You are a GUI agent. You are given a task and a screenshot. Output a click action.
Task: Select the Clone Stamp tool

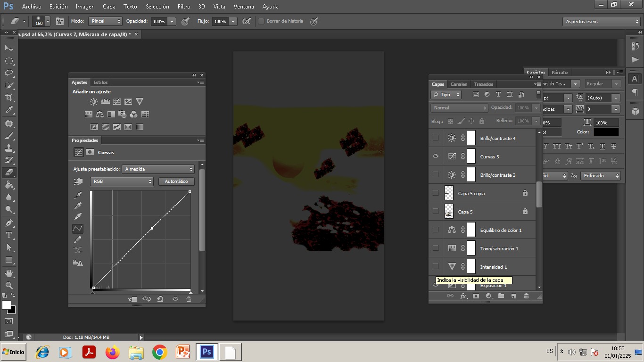(9, 148)
